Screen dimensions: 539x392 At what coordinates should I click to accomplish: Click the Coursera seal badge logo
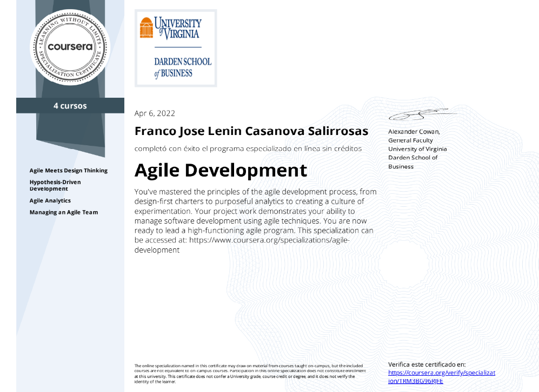coord(70,47)
